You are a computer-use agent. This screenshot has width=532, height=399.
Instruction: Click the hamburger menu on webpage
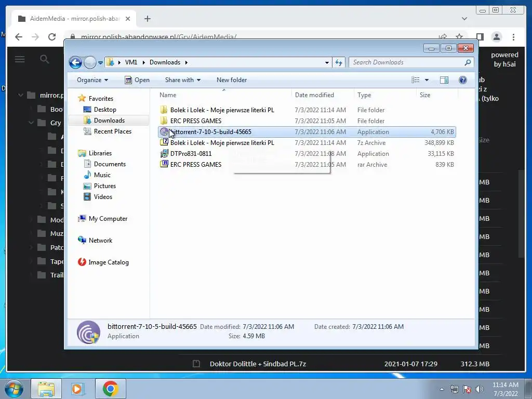[20, 59]
